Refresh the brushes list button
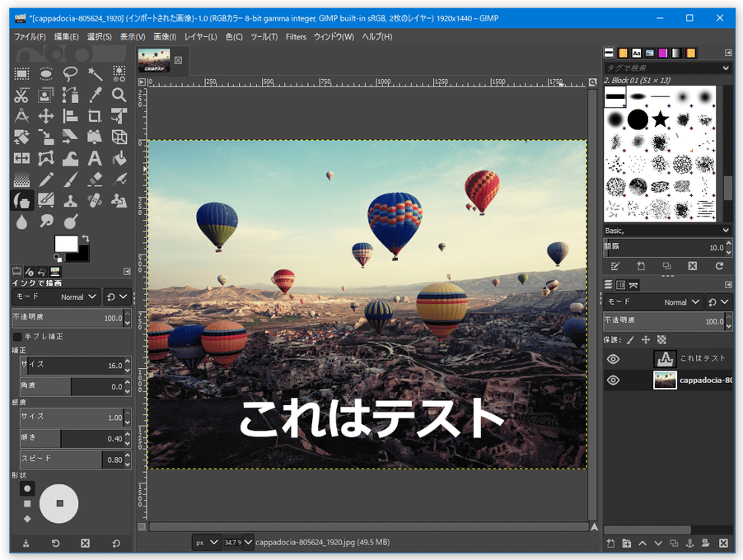Image resolution: width=743 pixels, height=560 pixels. pos(719,266)
